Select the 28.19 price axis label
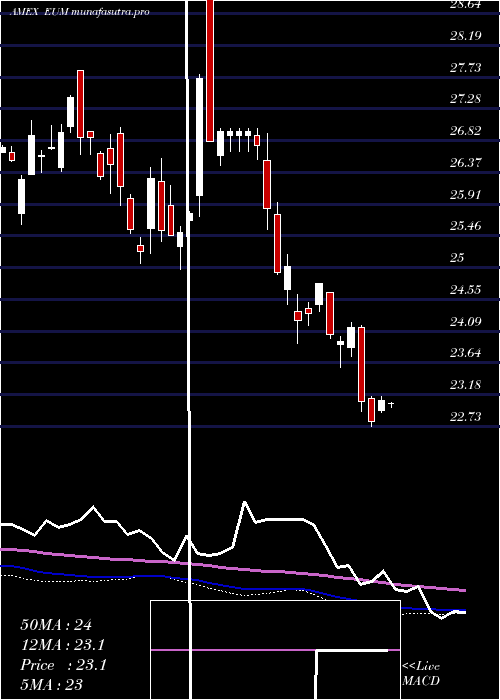This screenshot has width=500, height=700. coord(466,36)
